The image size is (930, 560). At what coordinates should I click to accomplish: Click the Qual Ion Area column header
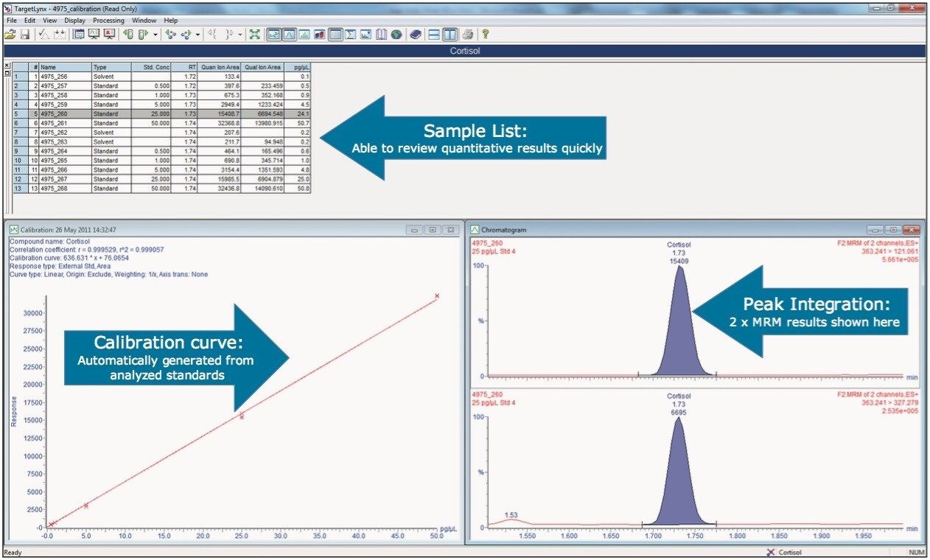click(263, 67)
